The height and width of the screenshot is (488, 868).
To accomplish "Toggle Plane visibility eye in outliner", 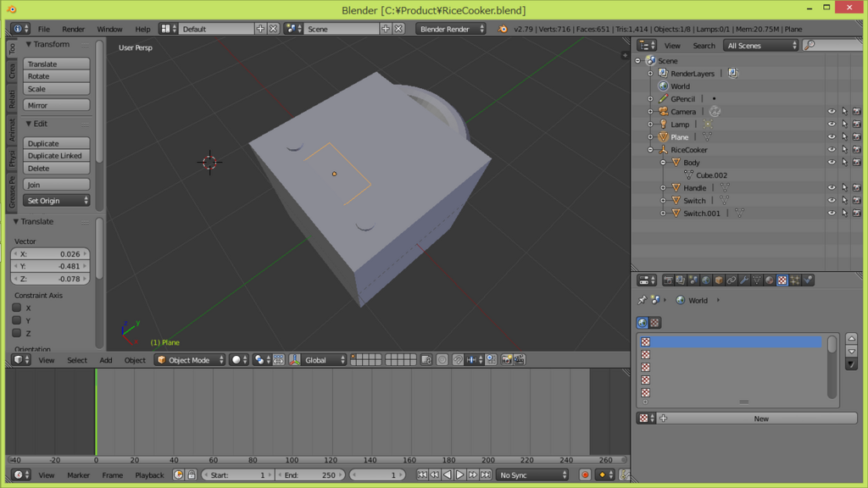I will click(832, 137).
